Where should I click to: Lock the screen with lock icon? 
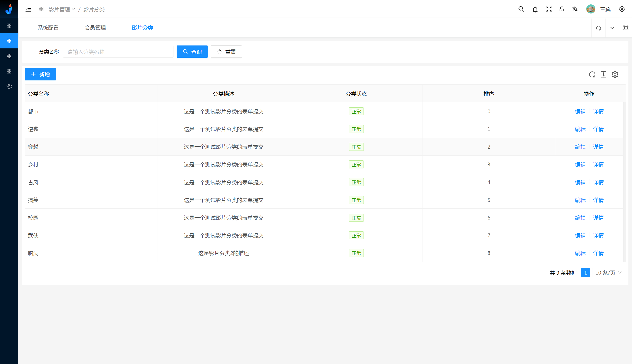pyautogui.click(x=562, y=9)
